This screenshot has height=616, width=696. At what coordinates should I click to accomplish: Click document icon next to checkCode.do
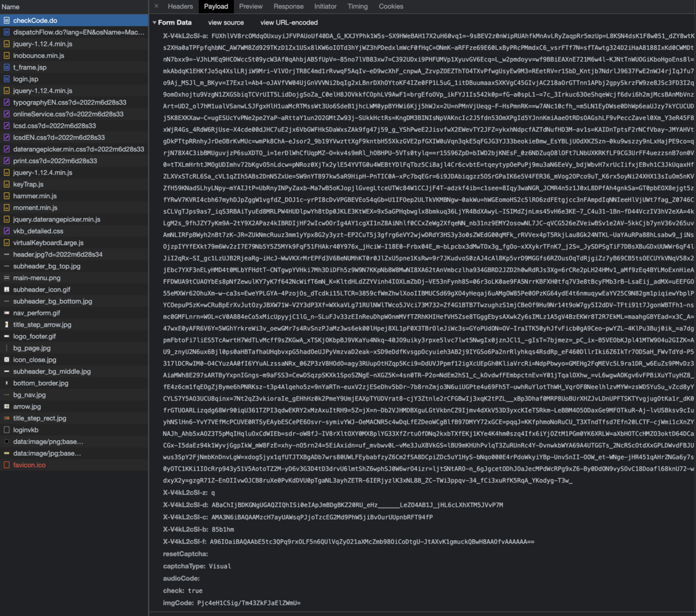point(7,21)
